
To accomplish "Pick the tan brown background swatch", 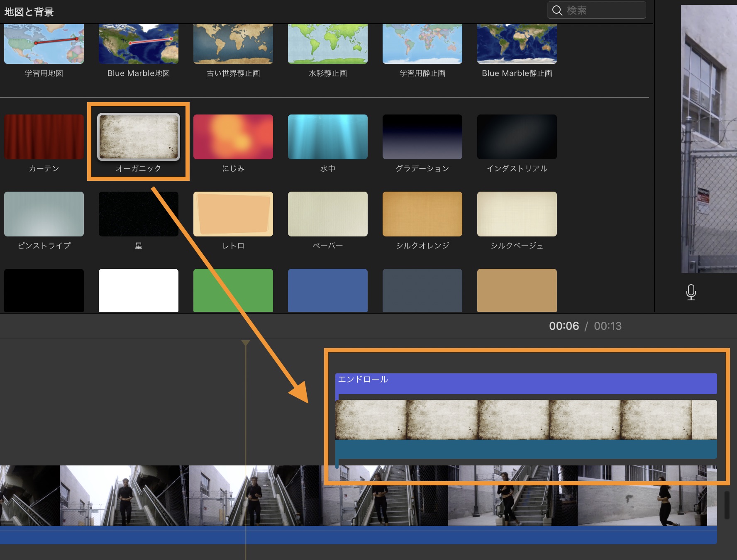I will [517, 290].
